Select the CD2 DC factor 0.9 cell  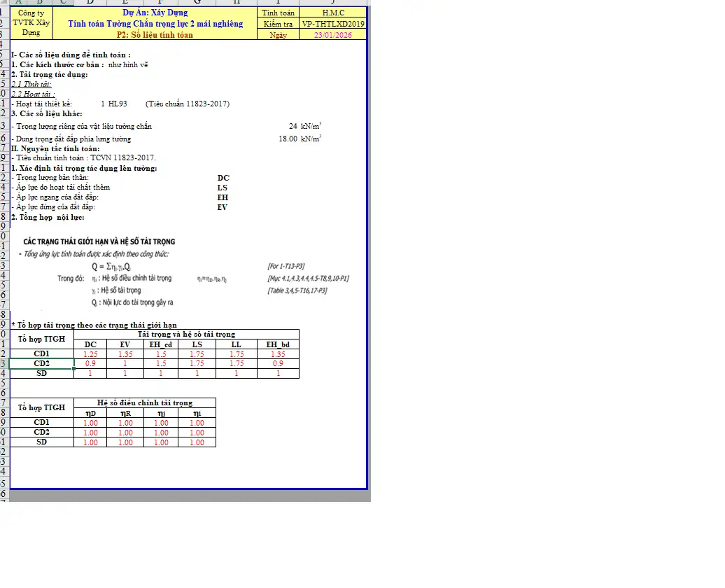pos(90,364)
